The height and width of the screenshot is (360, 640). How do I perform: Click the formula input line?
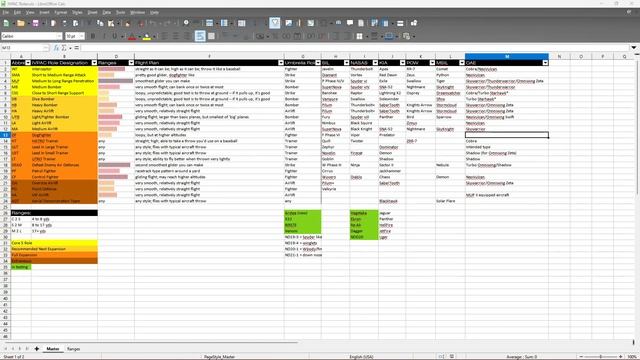pos(355,48)
